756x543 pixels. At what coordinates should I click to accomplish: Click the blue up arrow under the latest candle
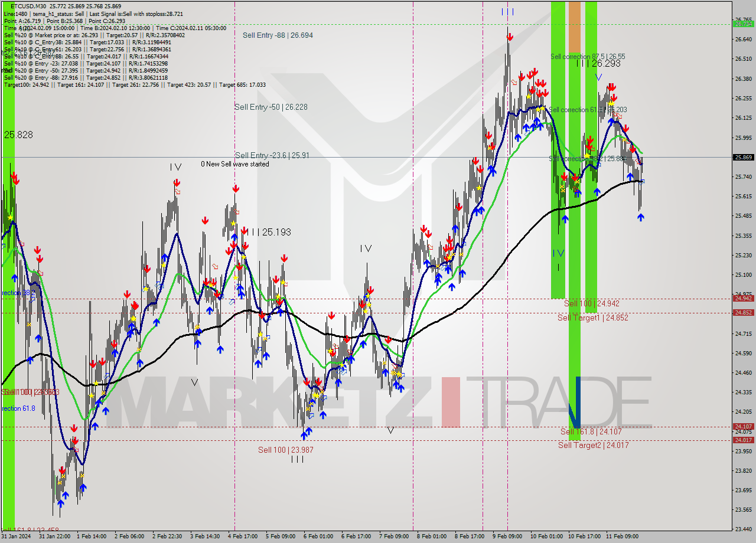641,217
